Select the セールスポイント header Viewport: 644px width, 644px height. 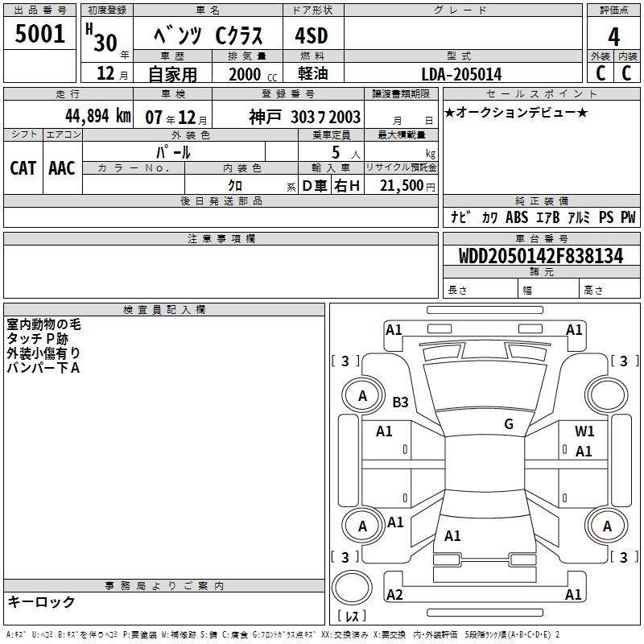tap(541, 93)
